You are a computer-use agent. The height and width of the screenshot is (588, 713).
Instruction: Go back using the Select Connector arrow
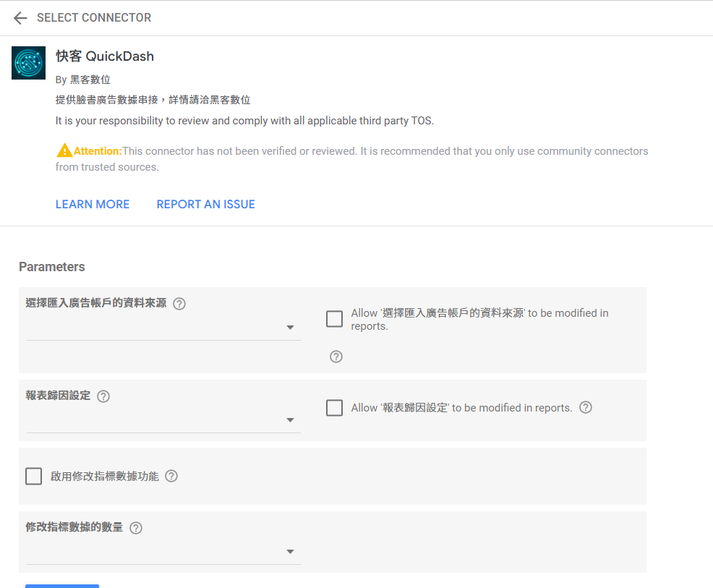pyautogui.click(x=20, y=18)
